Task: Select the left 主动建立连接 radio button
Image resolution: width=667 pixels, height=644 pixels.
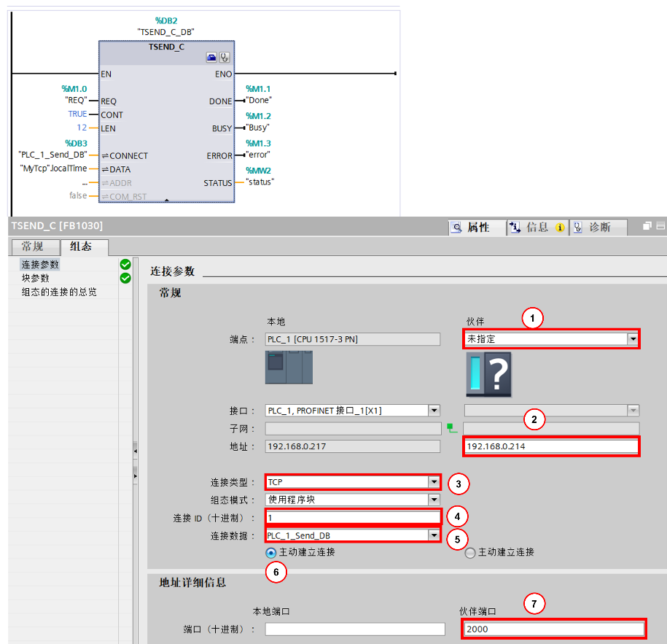Action: tap(271, 553)
